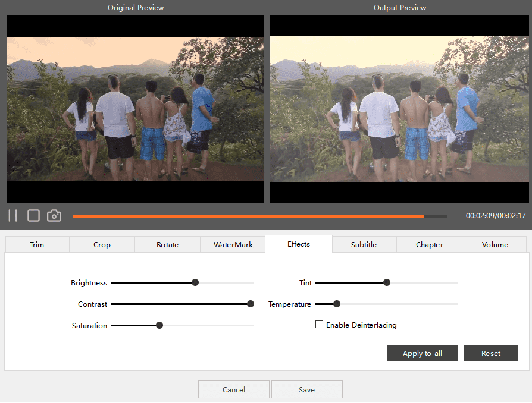Click the Temperature slider handle
This screenshot has height=403, width=532.
pos(337,304)
